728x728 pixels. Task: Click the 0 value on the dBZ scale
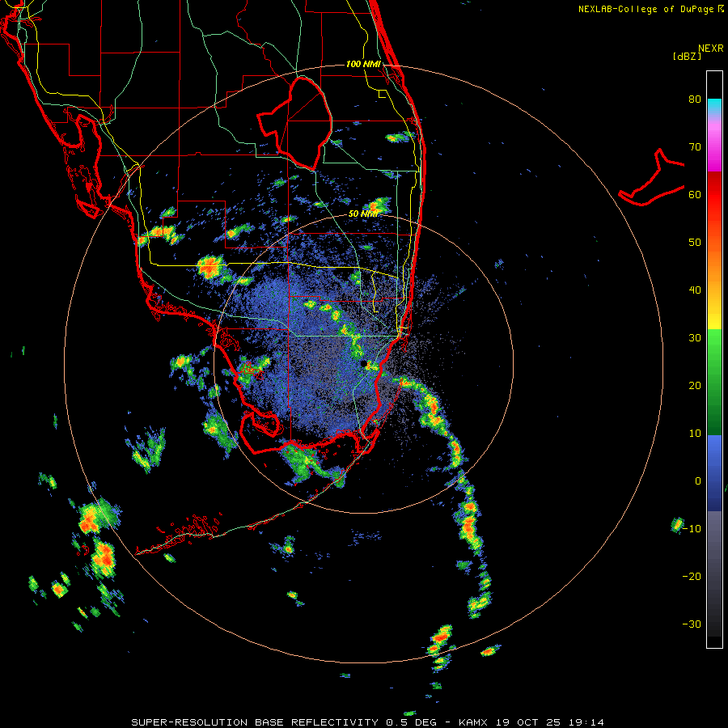click(698, 481)
